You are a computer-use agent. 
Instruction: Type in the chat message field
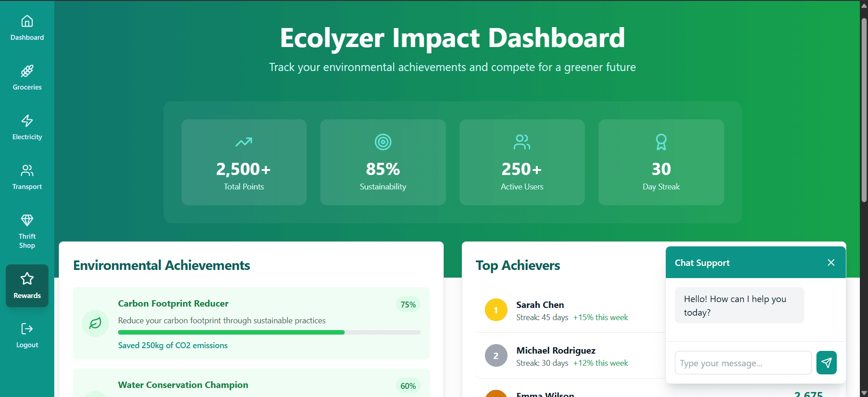tap(743, 363)
